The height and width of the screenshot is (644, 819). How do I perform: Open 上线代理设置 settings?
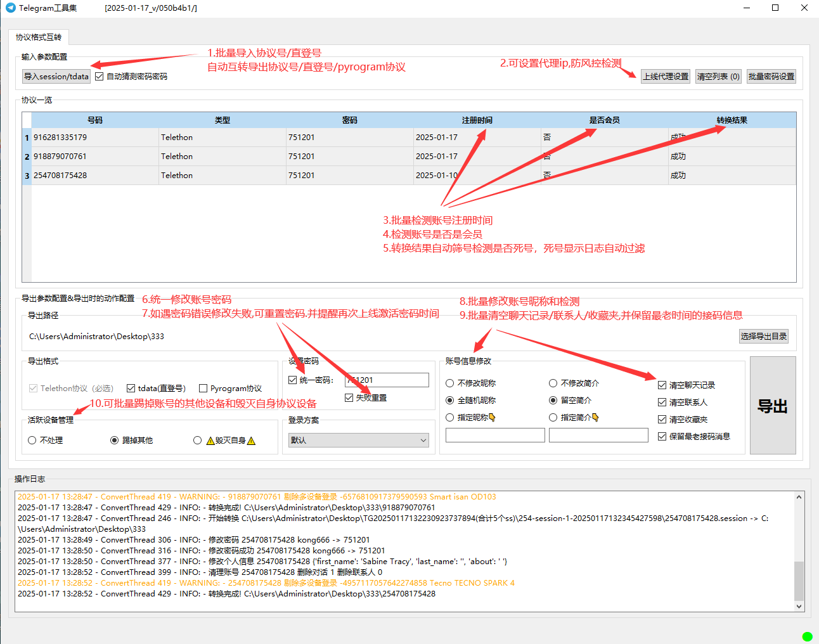pos(666,77)
